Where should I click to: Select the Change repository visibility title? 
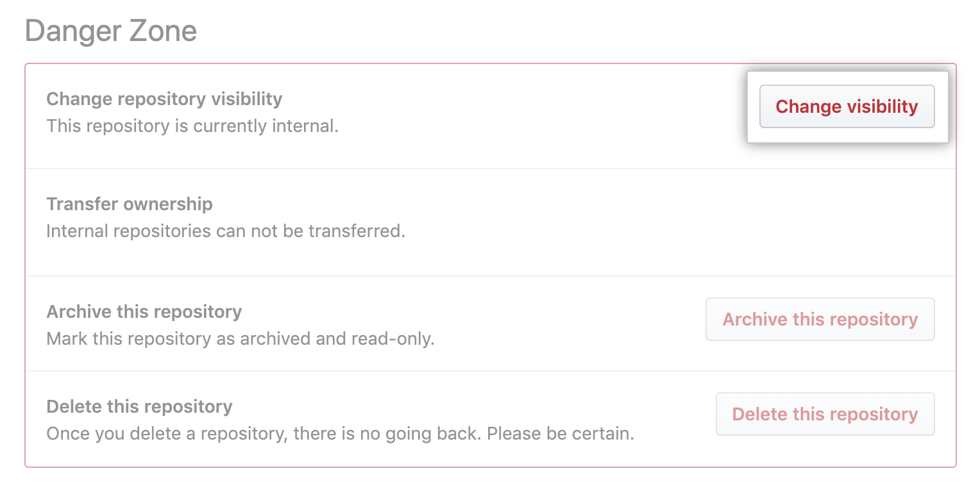164,99
